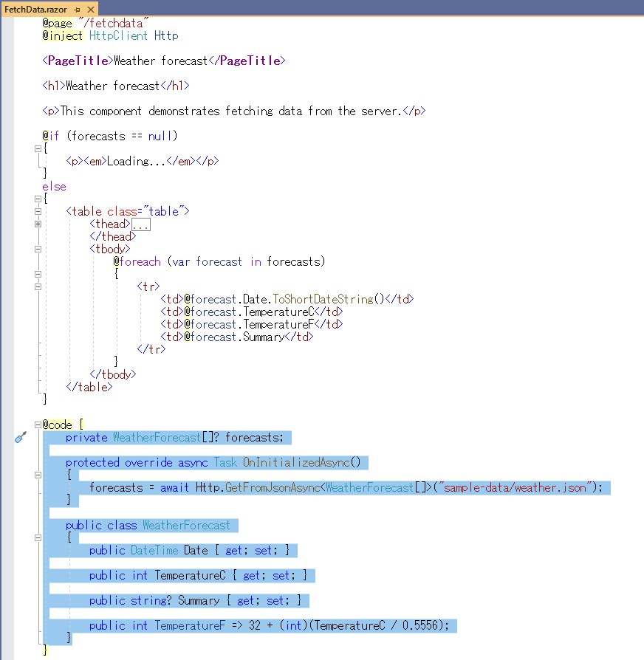Image resolution: width=644 pixels, height=660 pixels.
Task: Click the @foreach keyword
Action: click(x=137, y=262)
